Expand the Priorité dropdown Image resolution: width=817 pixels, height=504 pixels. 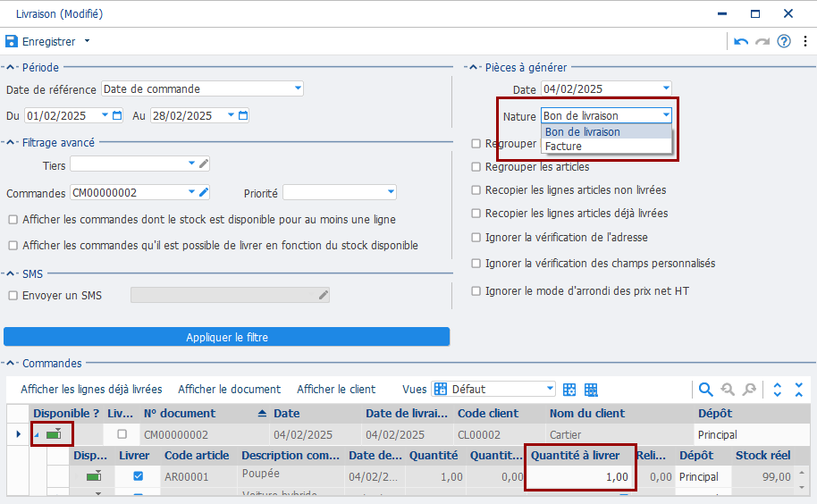pos(391,192)
